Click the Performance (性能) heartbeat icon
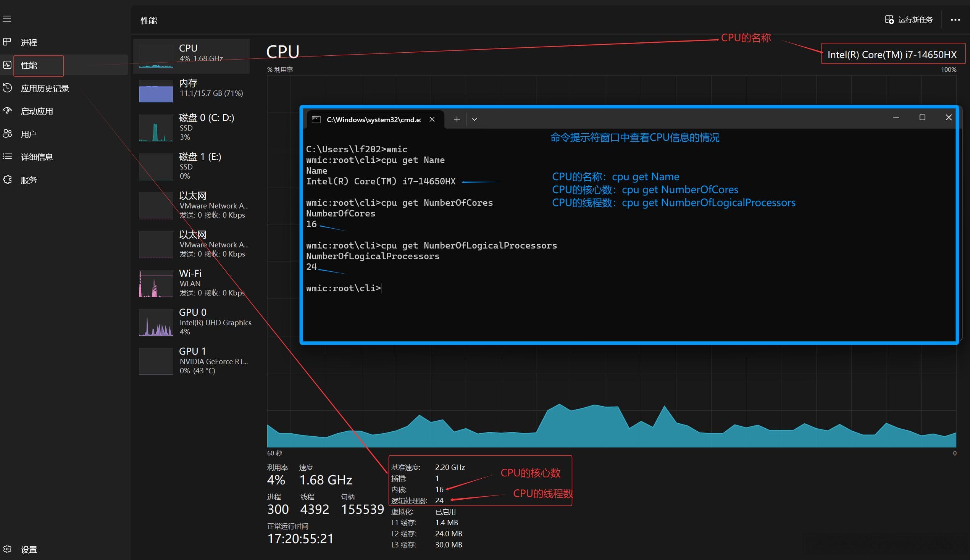The image size is (970, 560). [7, 65]
